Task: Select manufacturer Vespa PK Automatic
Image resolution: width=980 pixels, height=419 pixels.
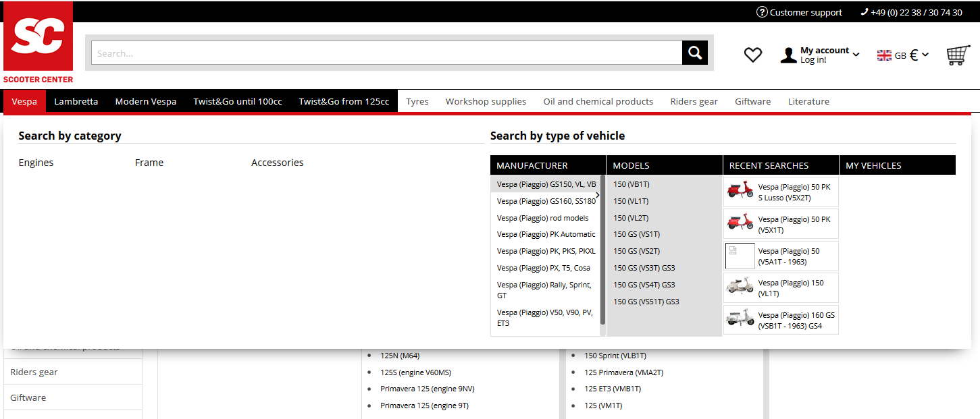Action: [x=546, y=234]
